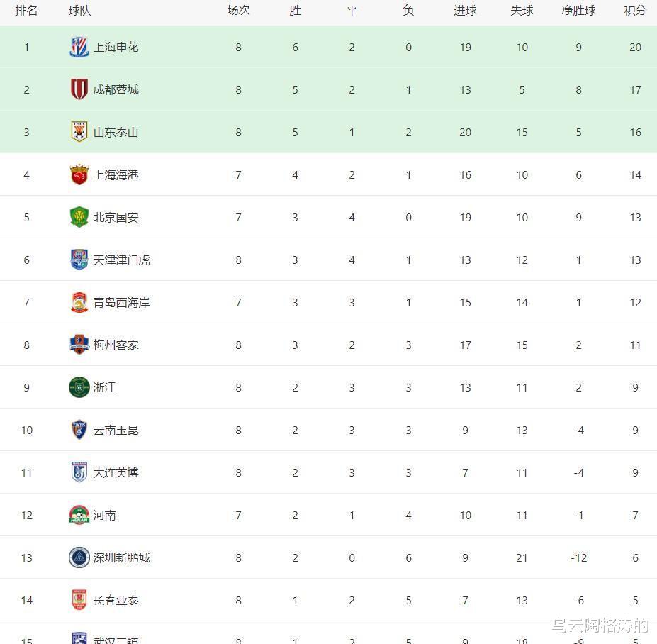Click the Shanghai Shenhua team crest icon

tap(79, 47)
